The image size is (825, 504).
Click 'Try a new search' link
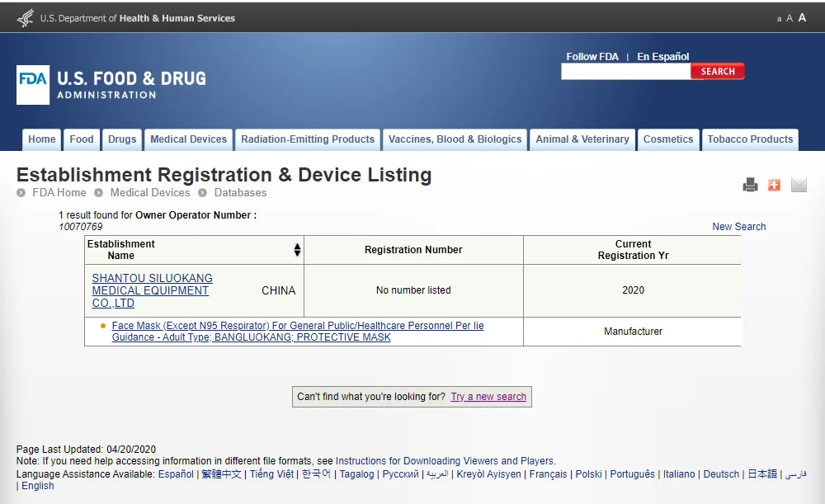click(x=488, y=397)
